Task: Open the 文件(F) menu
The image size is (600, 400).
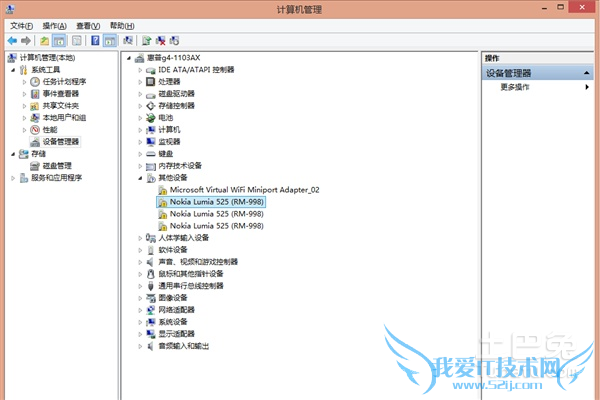Action: tap(21, 26)
